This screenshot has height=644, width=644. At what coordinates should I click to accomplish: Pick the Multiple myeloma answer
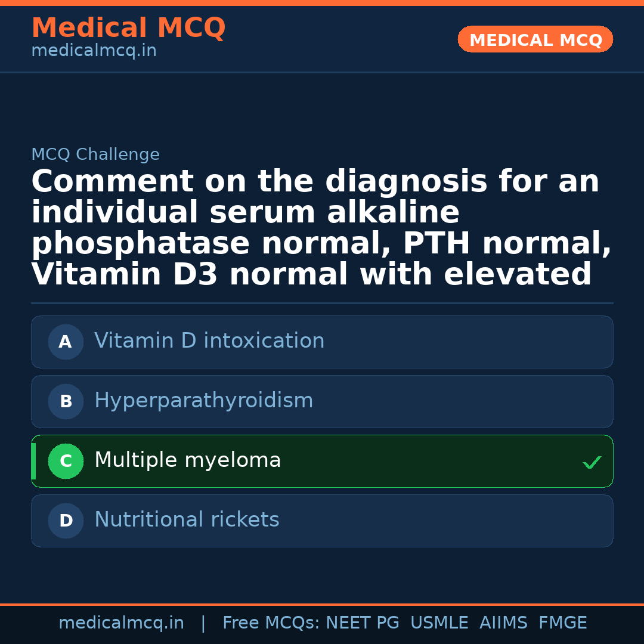187,460
